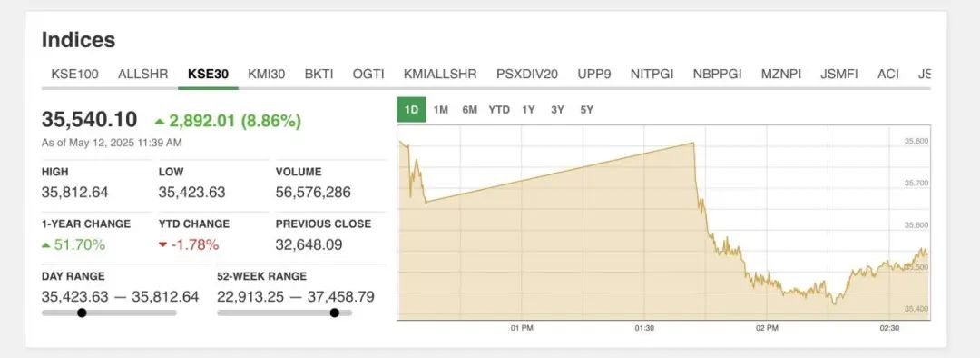
Task: Click the Day Range slider marker
Action: pyautogui.click(x=82, y=313)
